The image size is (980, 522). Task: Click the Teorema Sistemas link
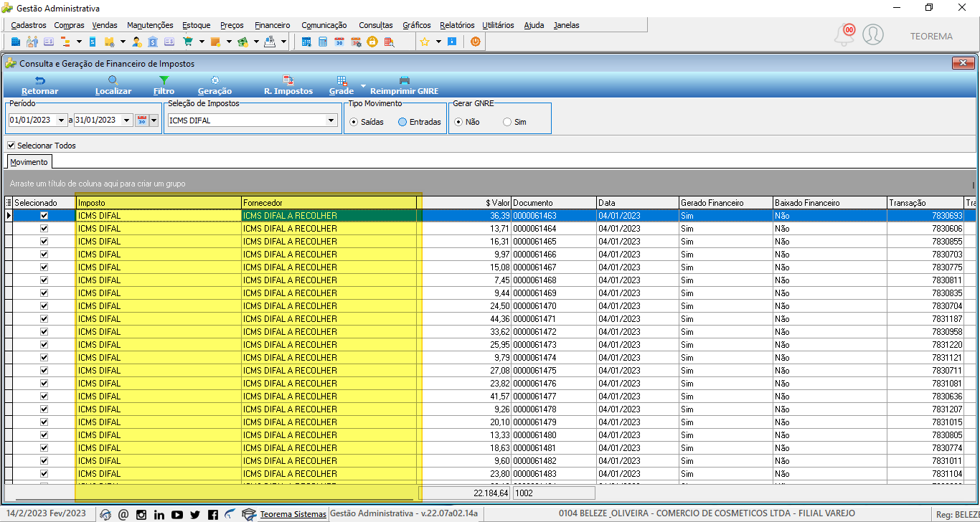tap(293, 514)
